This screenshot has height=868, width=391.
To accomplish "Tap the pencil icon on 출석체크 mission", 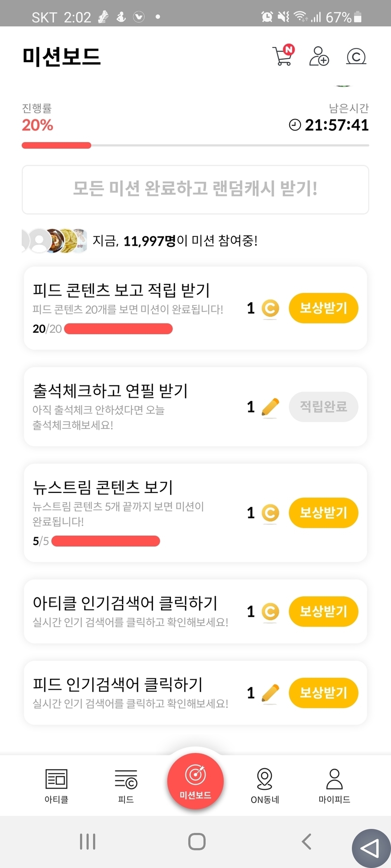I will (x=270, y=407).
